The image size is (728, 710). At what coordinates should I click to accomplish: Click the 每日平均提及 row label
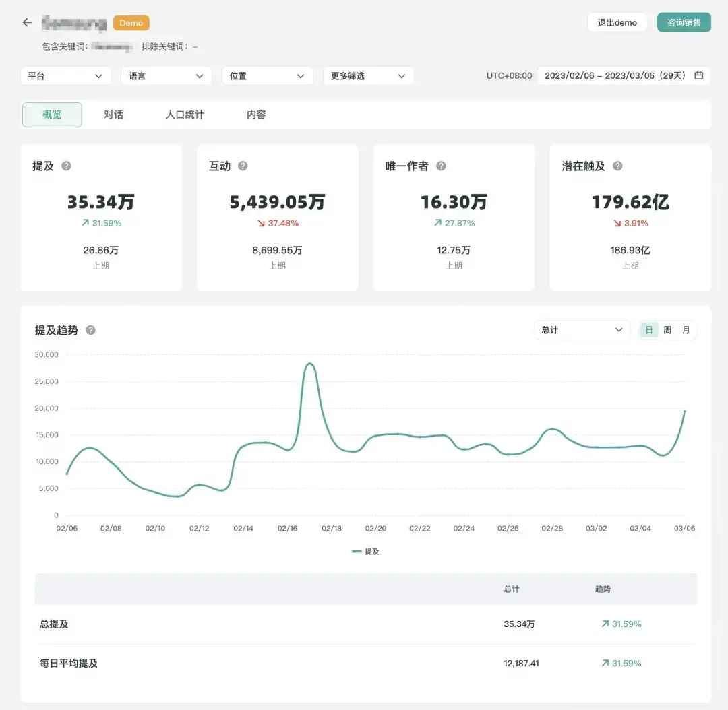(x=69, y=663)
